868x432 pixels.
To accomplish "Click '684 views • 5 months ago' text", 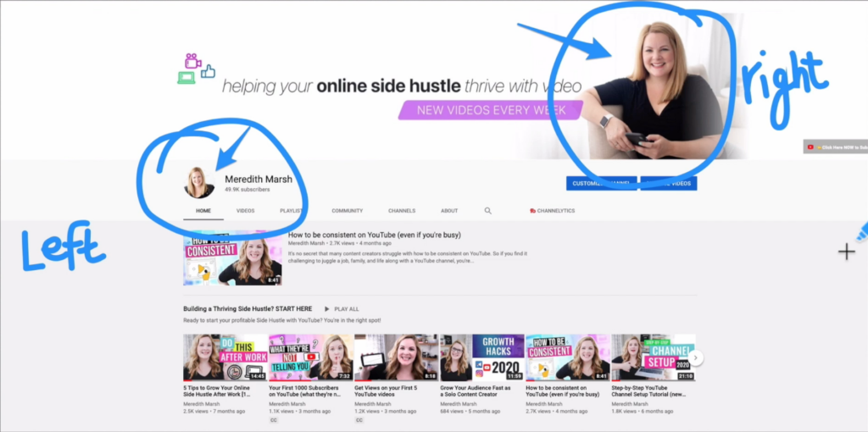I will point(470,412).
